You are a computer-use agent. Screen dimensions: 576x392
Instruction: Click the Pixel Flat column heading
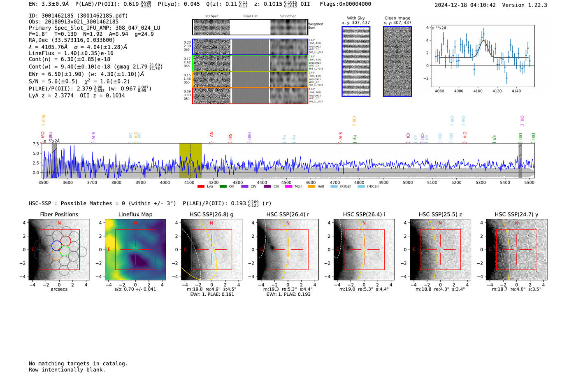coord(250,16)
